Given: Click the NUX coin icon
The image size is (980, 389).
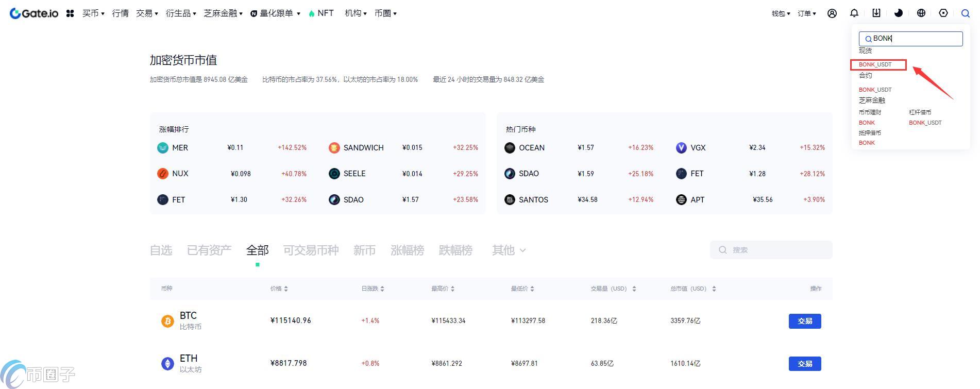Looking at the screenshot, I should [163, 174].
